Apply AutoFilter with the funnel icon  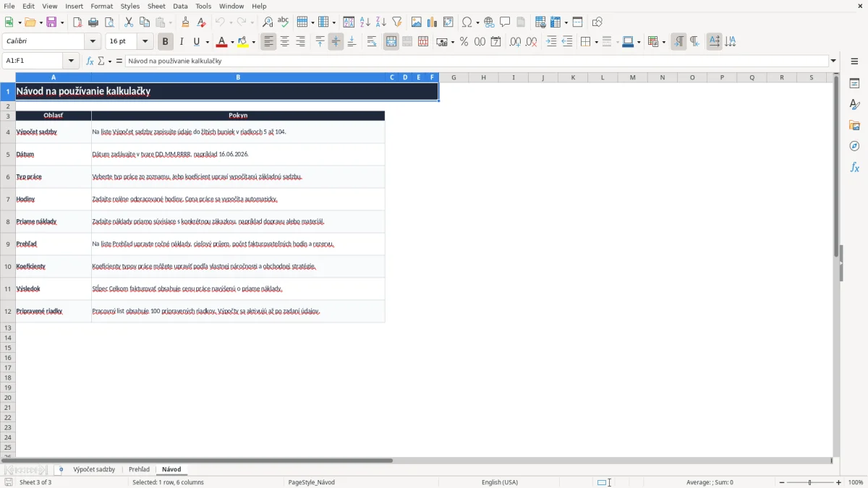pos(397,22)
